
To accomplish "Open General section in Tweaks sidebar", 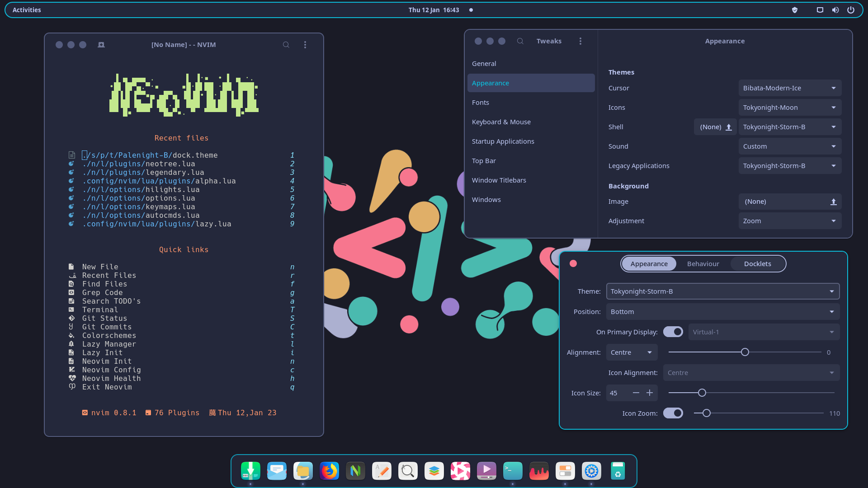I will tap(531, 64).
